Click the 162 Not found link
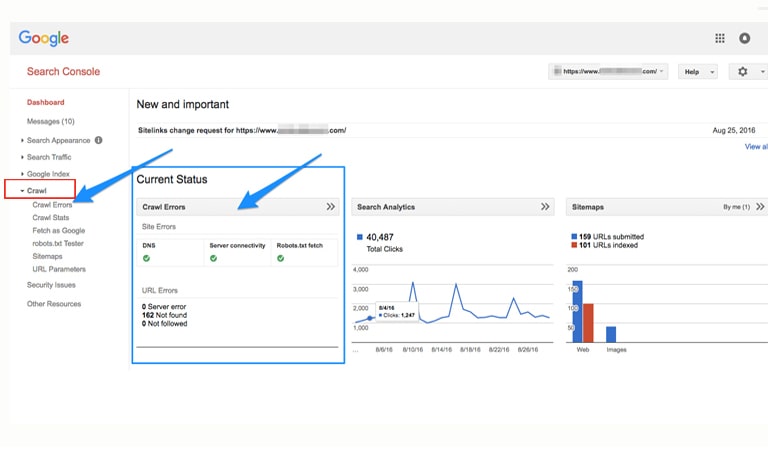 [164, 315]
